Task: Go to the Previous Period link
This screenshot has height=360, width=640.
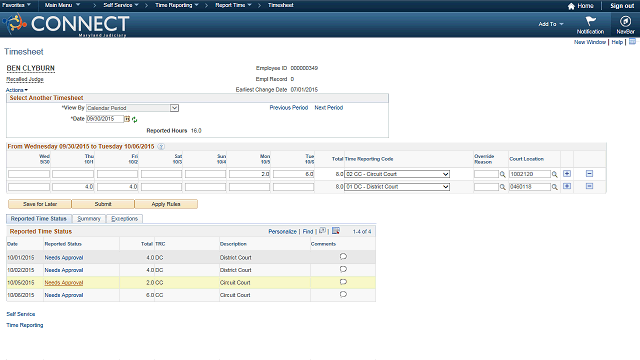Action: [x=289, y=107]
